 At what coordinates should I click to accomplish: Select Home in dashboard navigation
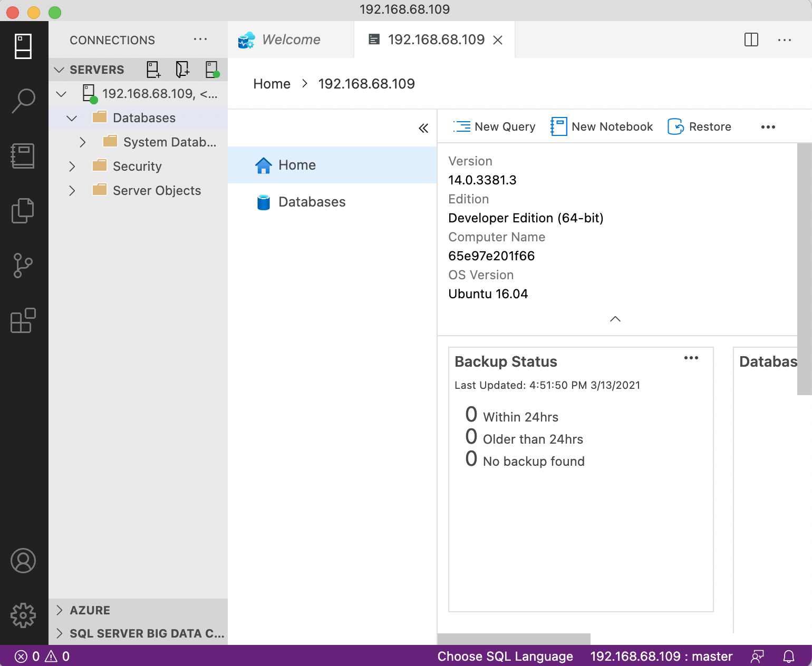point(332,165)
